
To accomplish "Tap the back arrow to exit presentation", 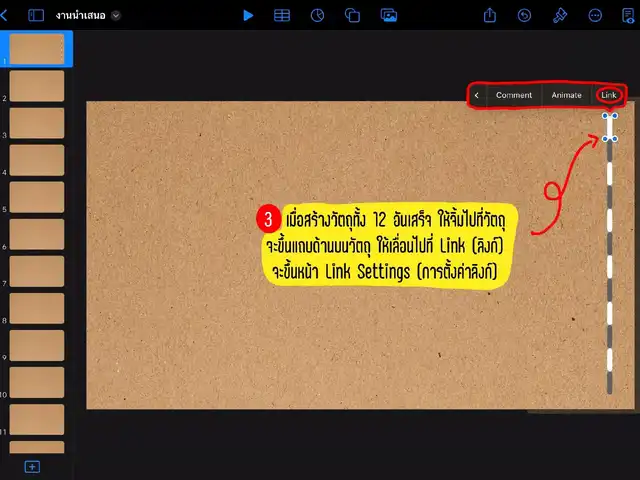I will pos(5,15).
